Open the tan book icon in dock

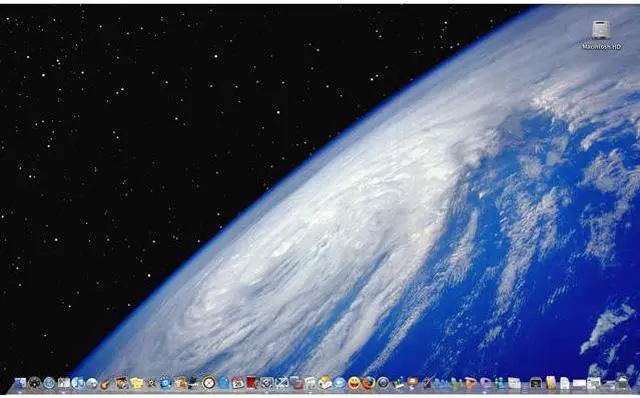[551, 382]
